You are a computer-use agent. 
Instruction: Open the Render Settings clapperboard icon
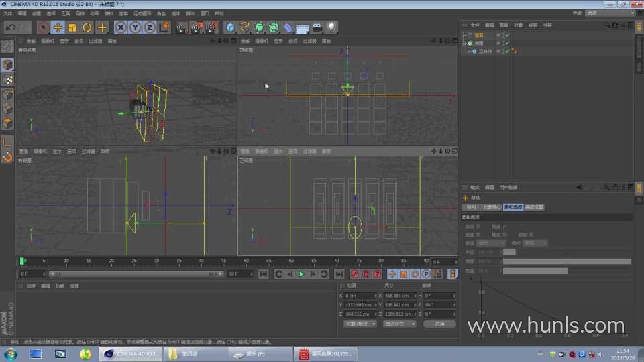click(211, 27)
